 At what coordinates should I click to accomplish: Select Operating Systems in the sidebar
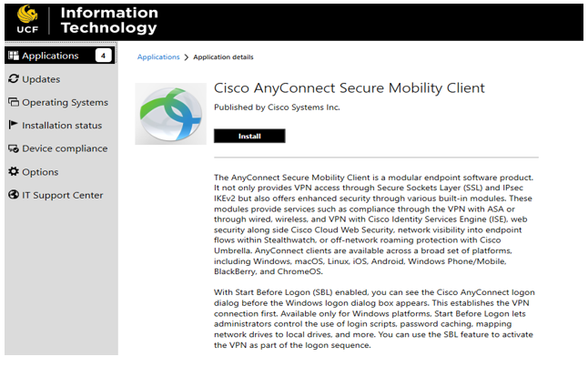[60, 102]
